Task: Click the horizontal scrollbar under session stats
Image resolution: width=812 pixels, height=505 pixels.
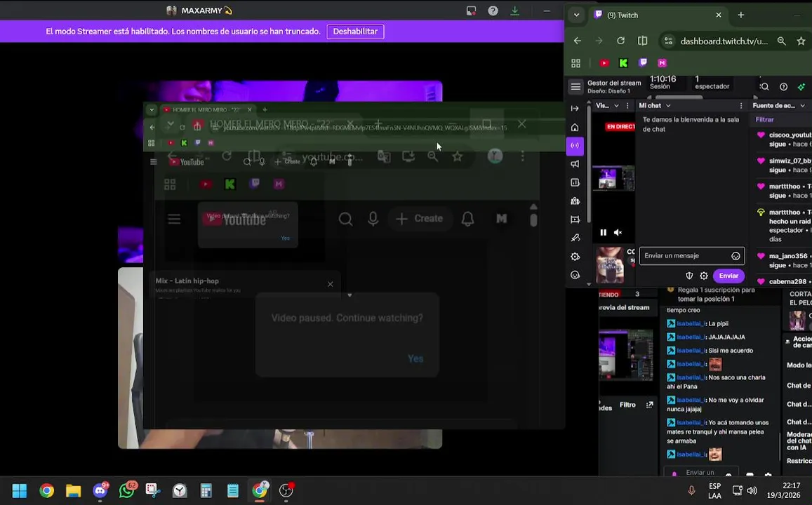Action: point(679,97)
